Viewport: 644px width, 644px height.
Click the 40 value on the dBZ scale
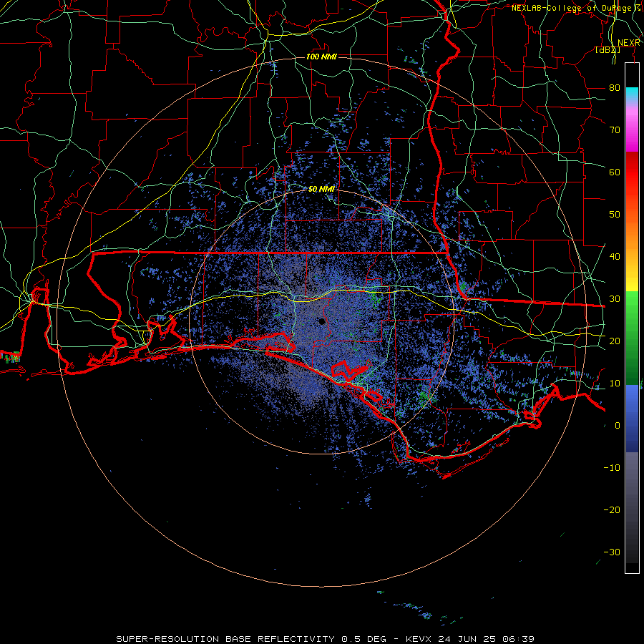click(615, 257)
